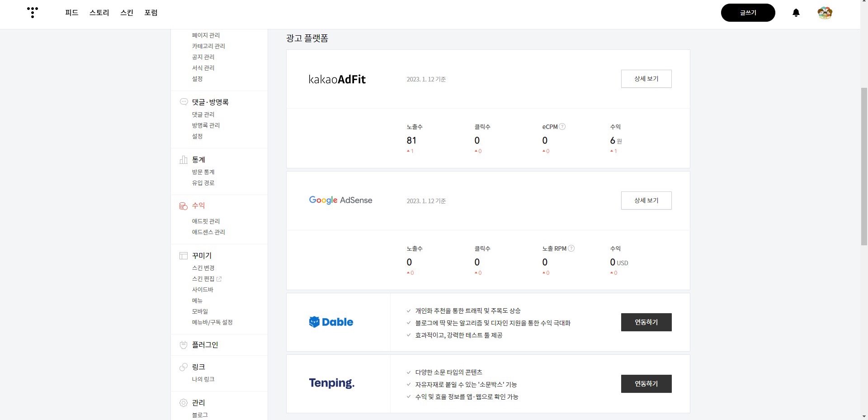This screenshot has width=868, height=420.
Task: Click the 광고 플랫폼 heading
Action: pos(307,38)
